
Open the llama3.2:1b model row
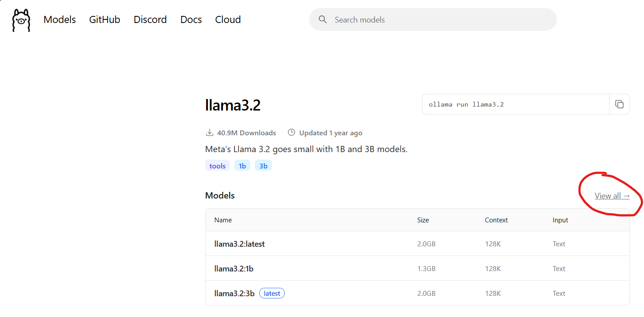[x=234, y=268]
